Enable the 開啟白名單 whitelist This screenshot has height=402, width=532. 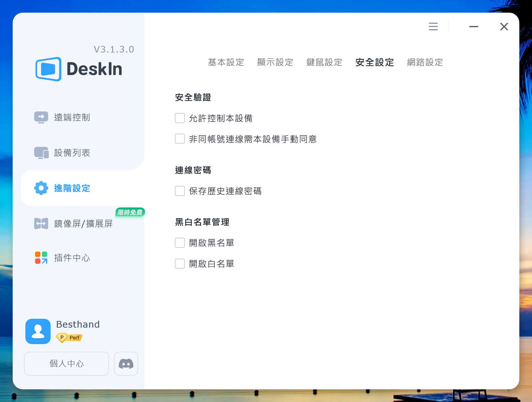pos(180,263)
